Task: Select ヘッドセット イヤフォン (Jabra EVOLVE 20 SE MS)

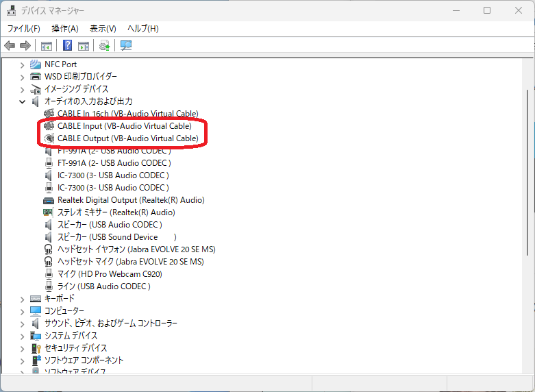Action: (136, 249)
